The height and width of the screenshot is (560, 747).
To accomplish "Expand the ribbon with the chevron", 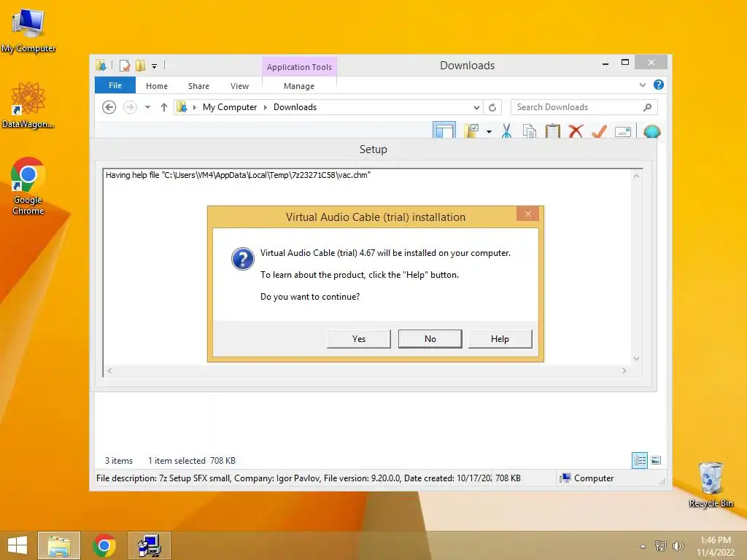I will tap(642, 85).
